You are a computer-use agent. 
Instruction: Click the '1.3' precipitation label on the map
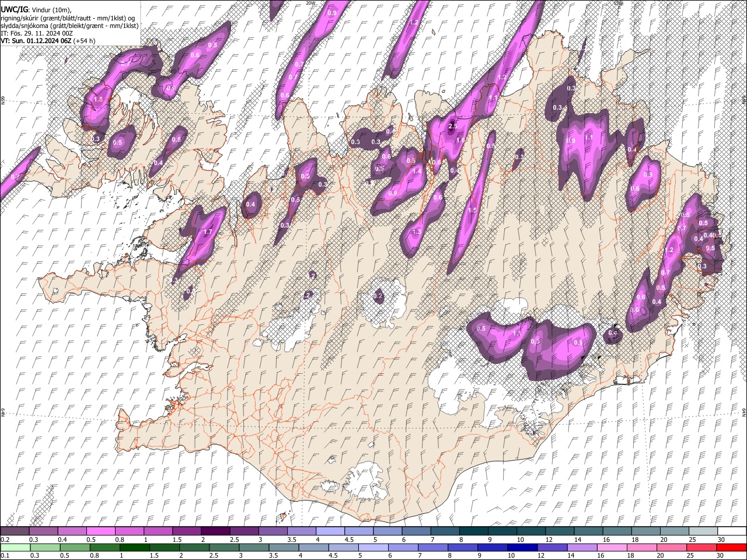[416, 232]
